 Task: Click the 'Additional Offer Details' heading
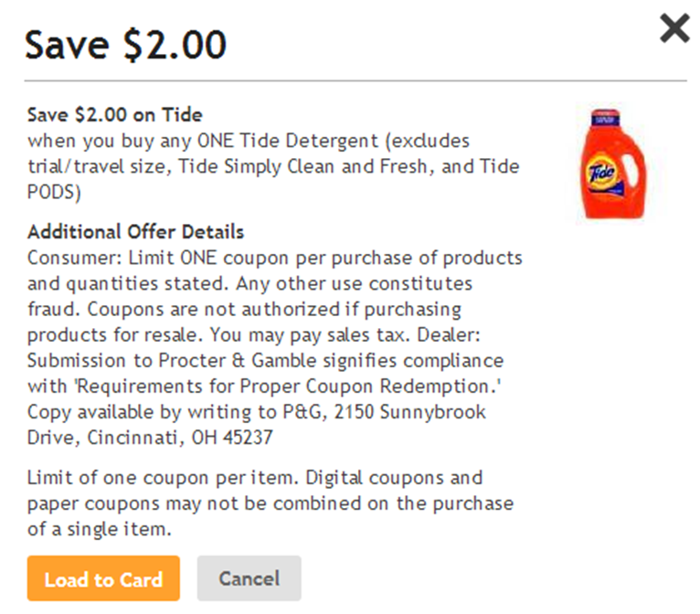(x=136, y=231)
